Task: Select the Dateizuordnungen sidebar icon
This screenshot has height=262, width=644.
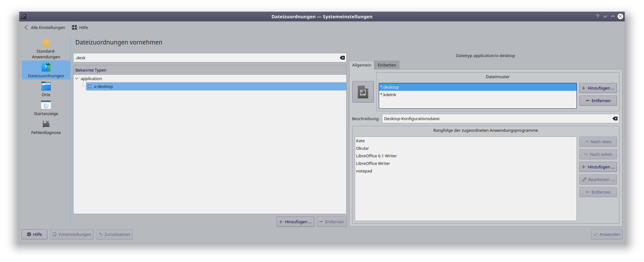Action: pyautogui.click(x=46, y=67)
